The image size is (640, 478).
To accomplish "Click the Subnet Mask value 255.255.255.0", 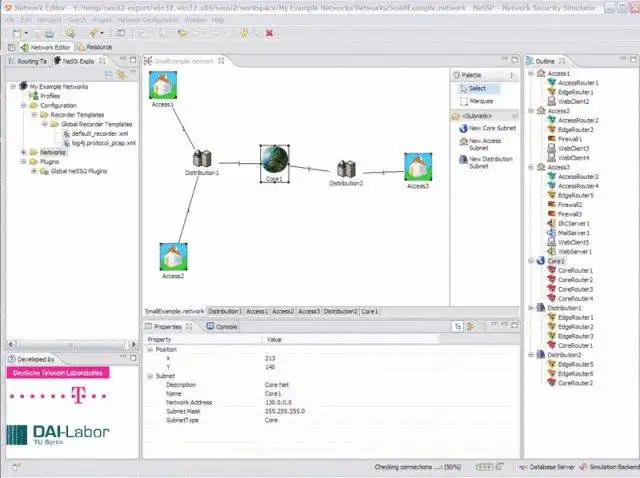I will [x=285, y=411].
